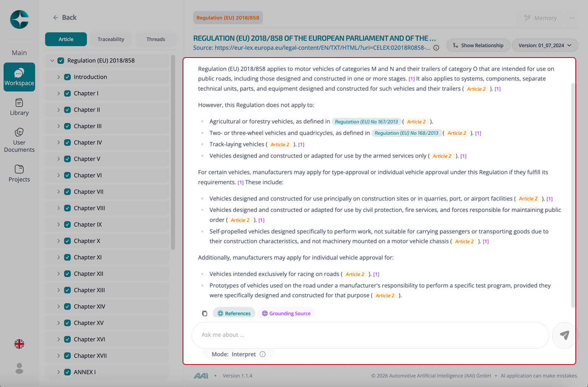Image resolution: width=588 pixels, height=387 pixels.
Task: Select Chapter XVI tree row
Action: tap(107, 339)
